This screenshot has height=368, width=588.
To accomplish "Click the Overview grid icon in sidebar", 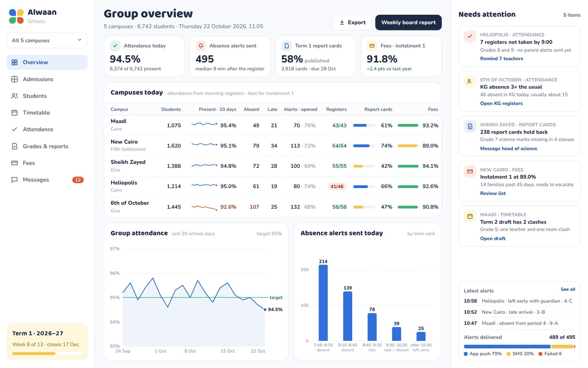I will [14, 62].
